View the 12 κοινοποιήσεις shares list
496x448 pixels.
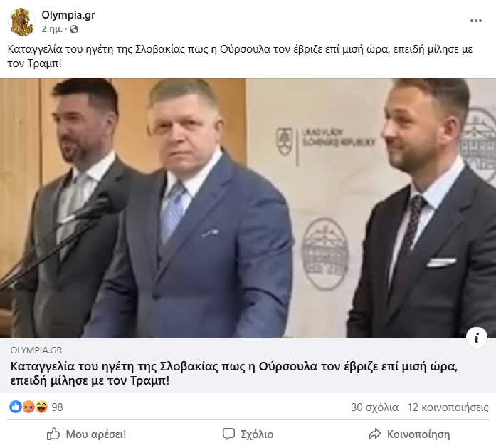click(448, 407)
